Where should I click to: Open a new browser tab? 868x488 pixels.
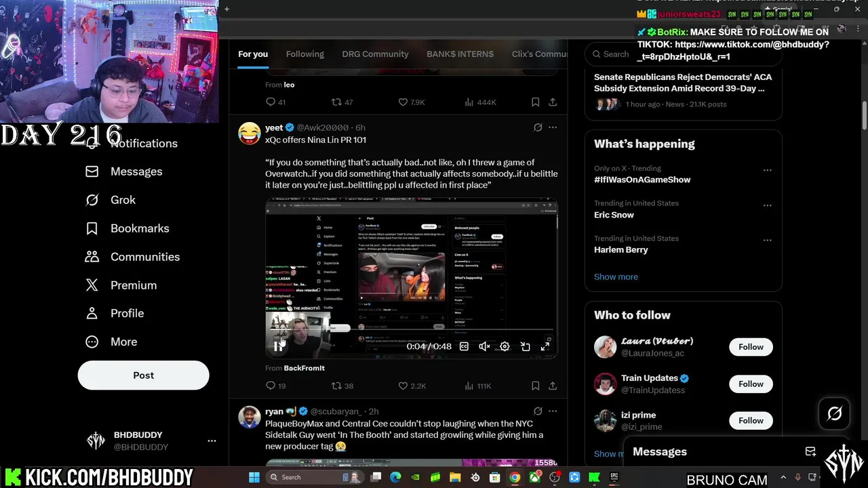226,9
